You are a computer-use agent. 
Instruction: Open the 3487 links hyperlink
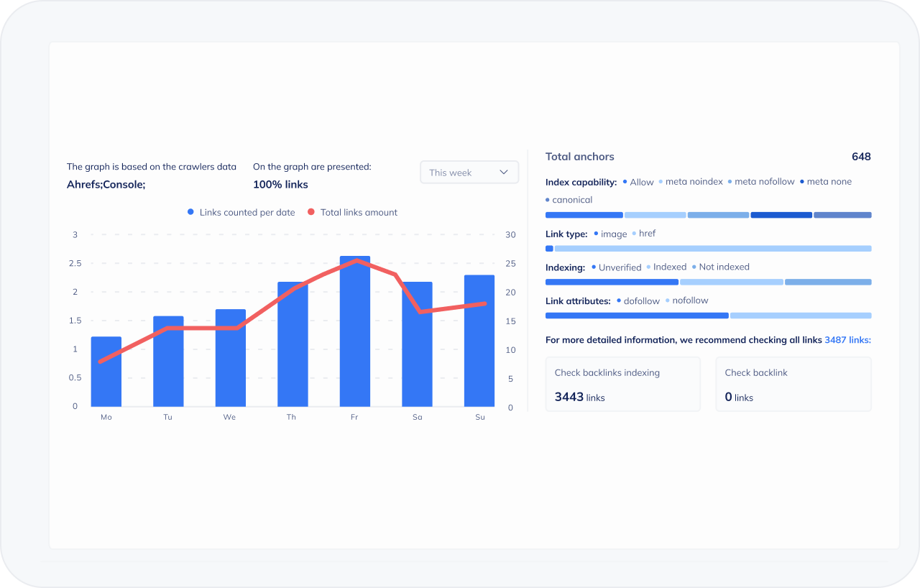click(847, 340)
